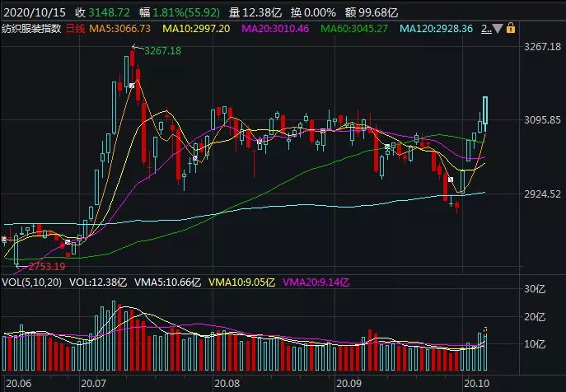Click the amount value 额 99.68亿

click(x=372, y=12)
